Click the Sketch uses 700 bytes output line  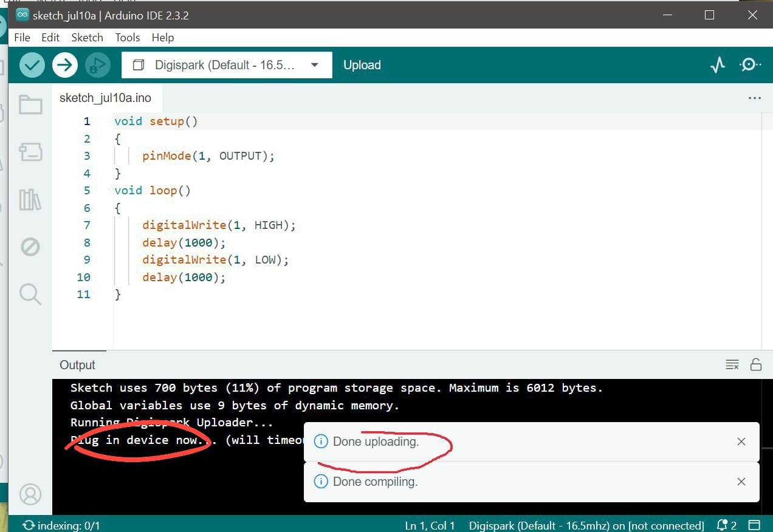point(337,388)
